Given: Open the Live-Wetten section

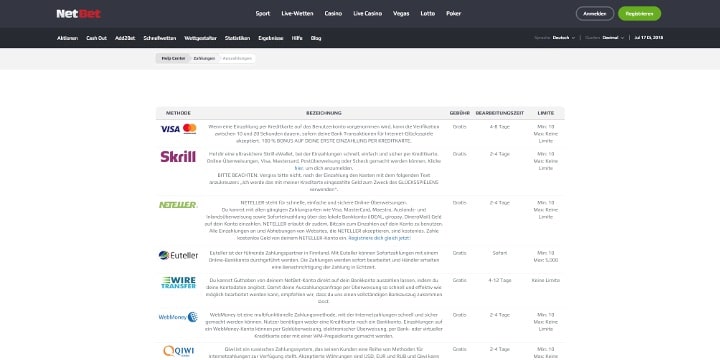Looking at the screenshot, I should (297, 14).
